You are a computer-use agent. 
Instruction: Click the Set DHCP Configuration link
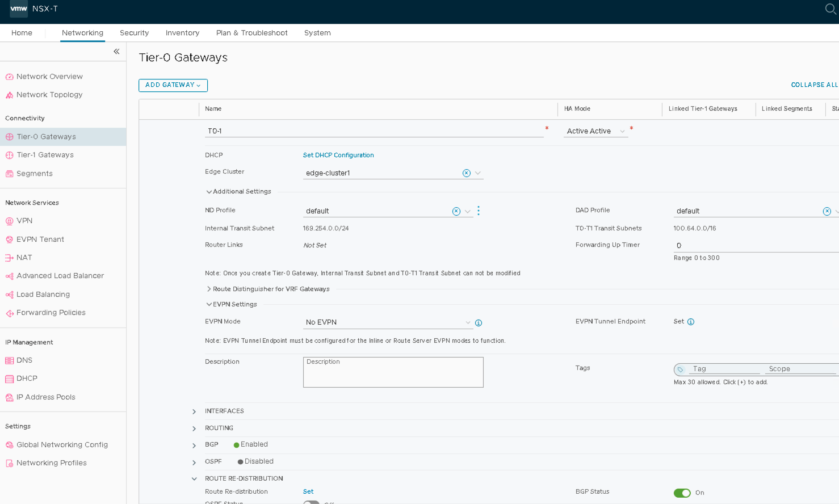338,155
